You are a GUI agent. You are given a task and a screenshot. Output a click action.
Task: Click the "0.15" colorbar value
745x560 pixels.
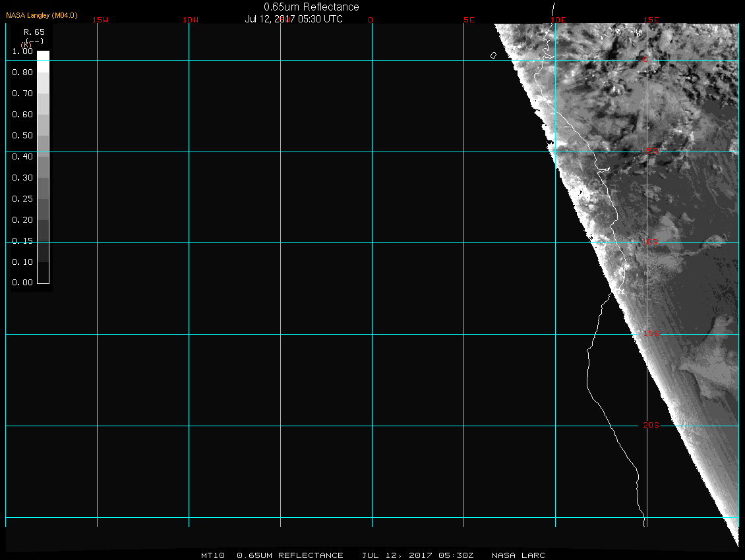coord(22,241)
